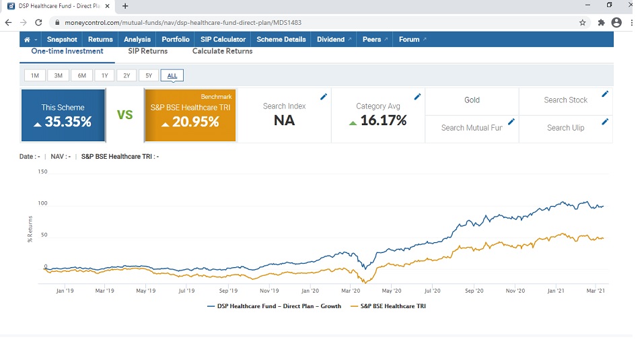Switch to One-time Investment tab
This screenshot has width=644, height=362.
coord(67,51)
